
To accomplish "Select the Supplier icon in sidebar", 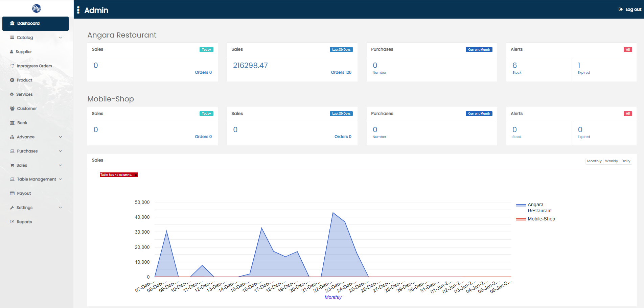I will point(12,51).
